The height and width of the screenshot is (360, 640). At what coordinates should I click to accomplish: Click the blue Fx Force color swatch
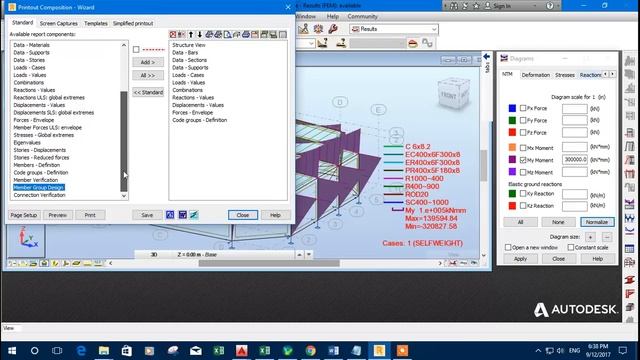click(x=512, y=108)
